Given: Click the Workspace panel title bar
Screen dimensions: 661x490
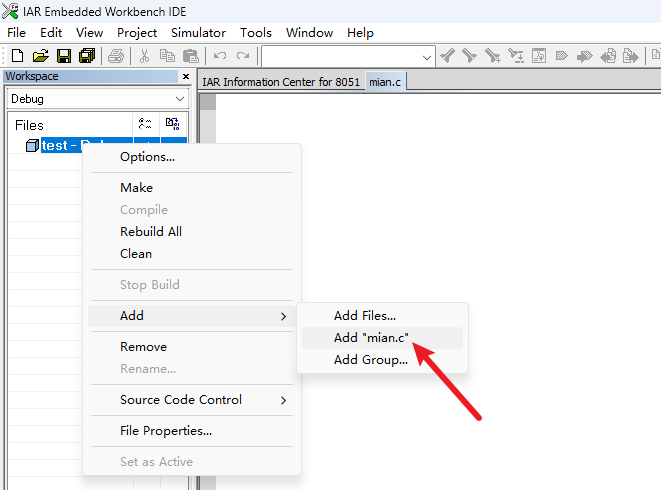Looking at the screenshot, I should point(91,76).
